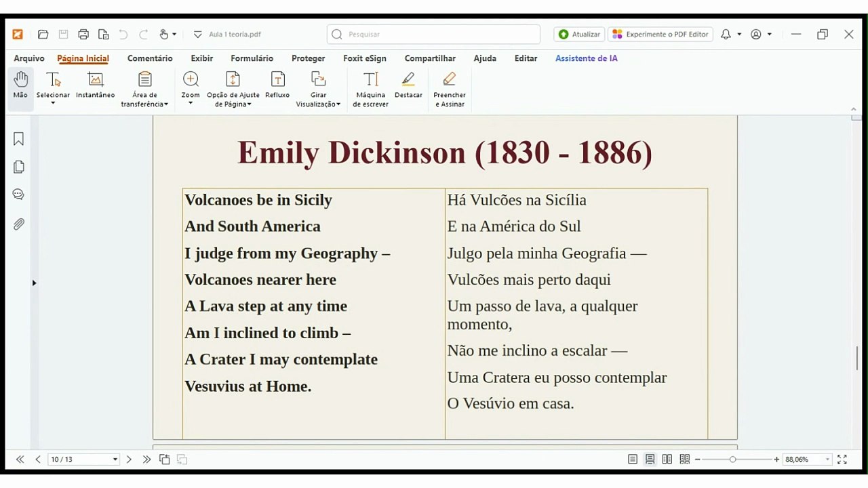Enter full screen mode
This screenshot has height=488, width=868.
pyautogui.click(x=842, y=460)
